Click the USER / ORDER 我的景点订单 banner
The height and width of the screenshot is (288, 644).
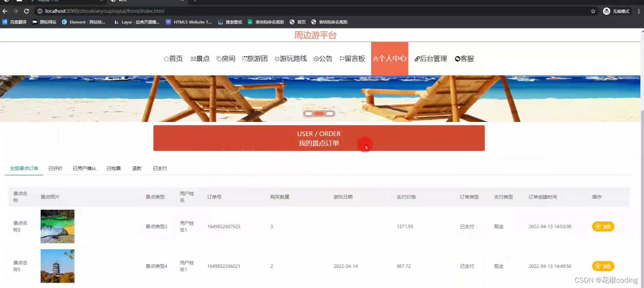click(319, 138)
